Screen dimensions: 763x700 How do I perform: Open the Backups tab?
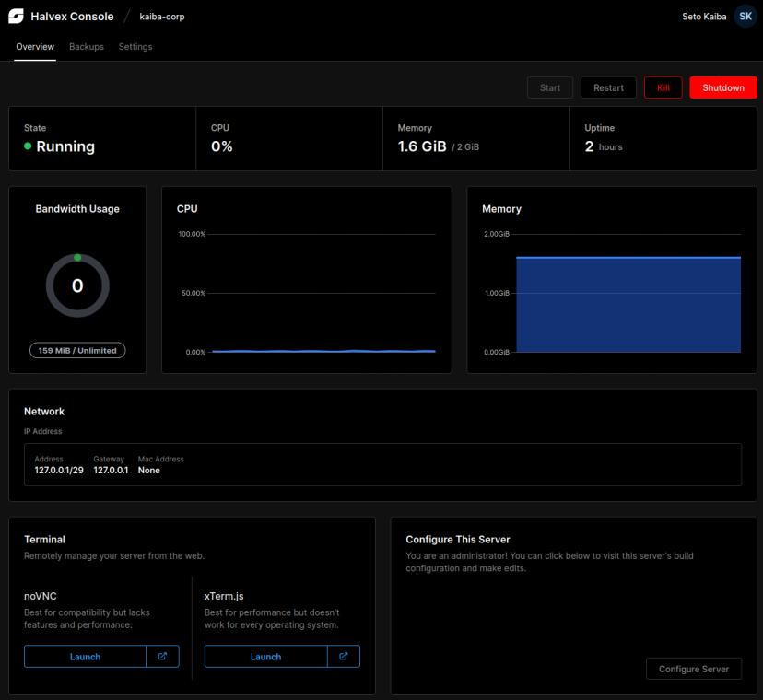click(87, 47)
